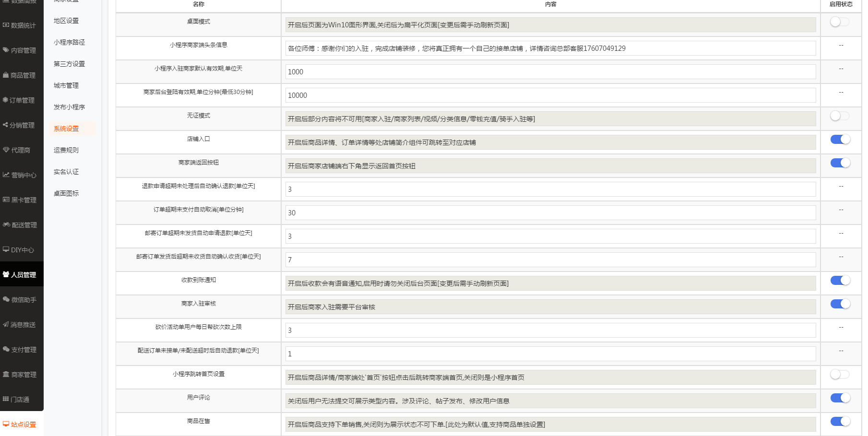The width and height of the screenshot is (868, 436).
Task: Open 订单管理 from the sidebar icon
Action: pos(6,100)
